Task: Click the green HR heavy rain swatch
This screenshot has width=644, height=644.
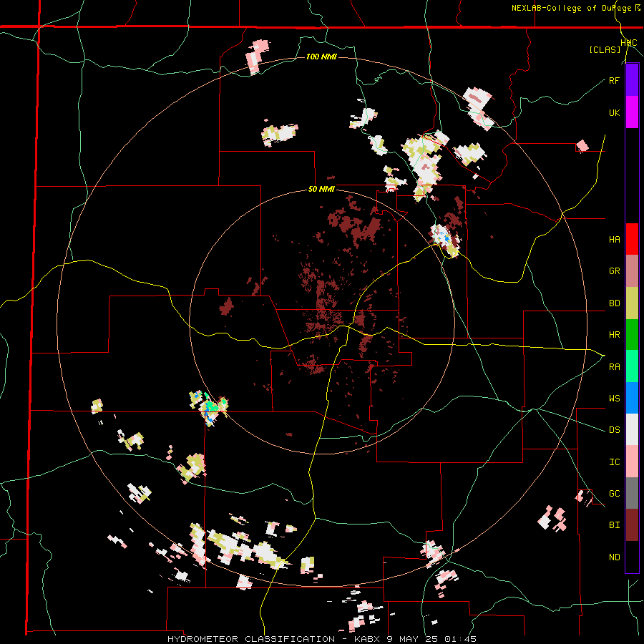Action: [x=632, y=335]
